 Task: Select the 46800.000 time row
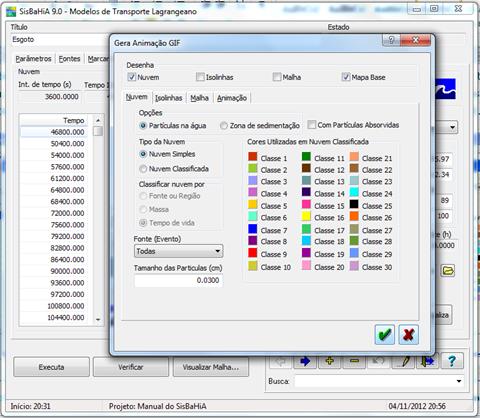54,132
